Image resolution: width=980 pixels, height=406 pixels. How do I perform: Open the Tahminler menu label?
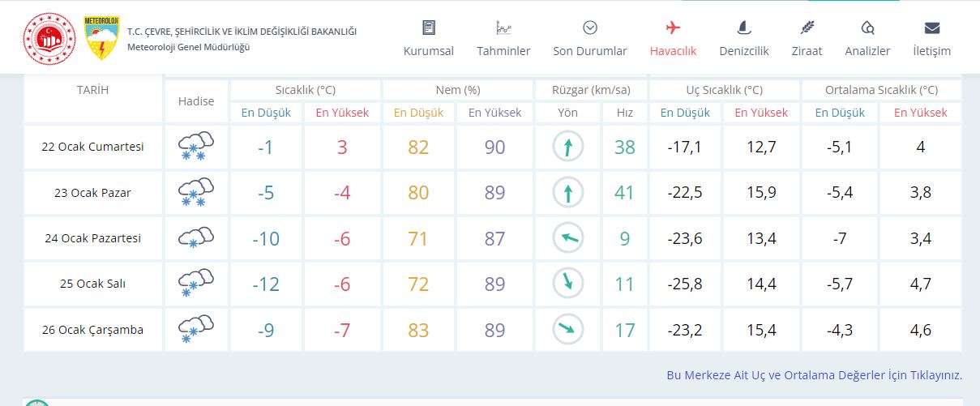click(x=503, y=51)
